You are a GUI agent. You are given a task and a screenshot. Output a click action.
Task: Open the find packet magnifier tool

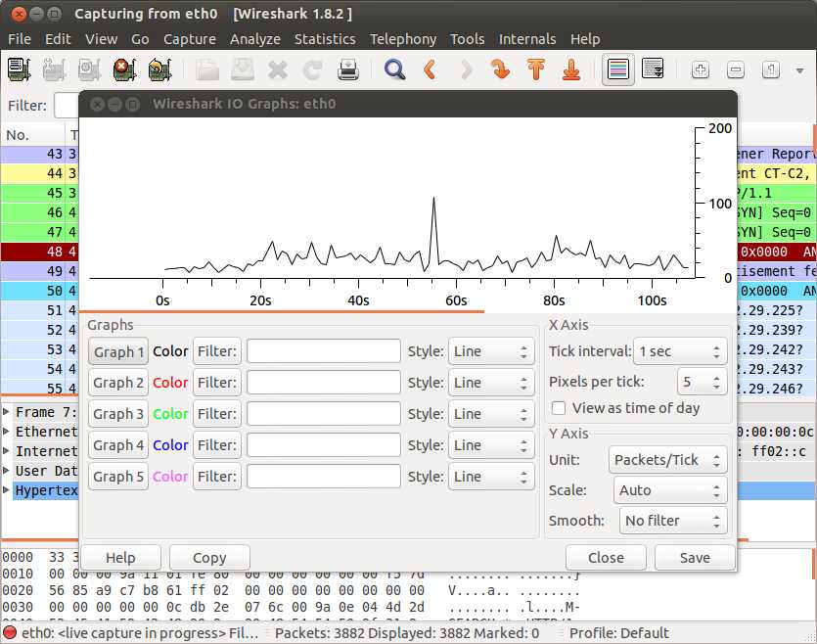click(x=394, y=69)
